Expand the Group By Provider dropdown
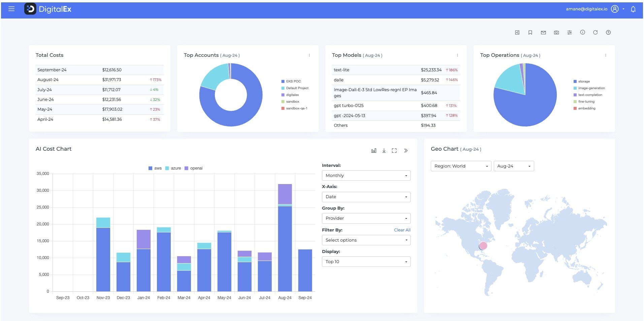This screenshot has width=644, height=321. pos(366,218)
